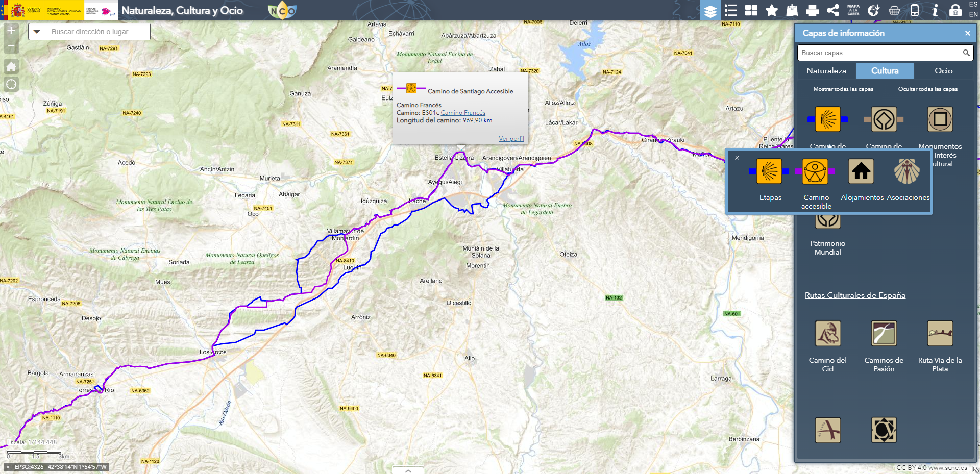Open the basemap gallery grid icon
This screenshot has height=474, width=980.
(751, 11)
